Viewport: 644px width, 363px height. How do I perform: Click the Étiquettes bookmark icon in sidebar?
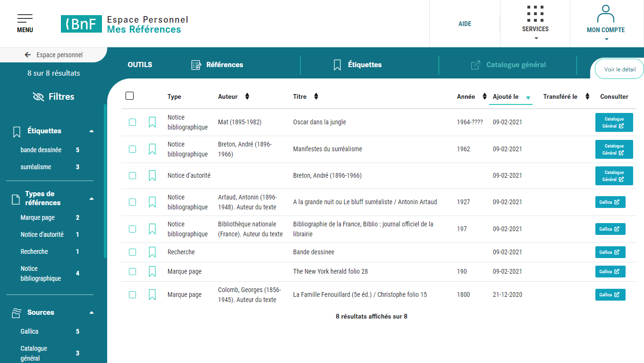click(17, 132)
